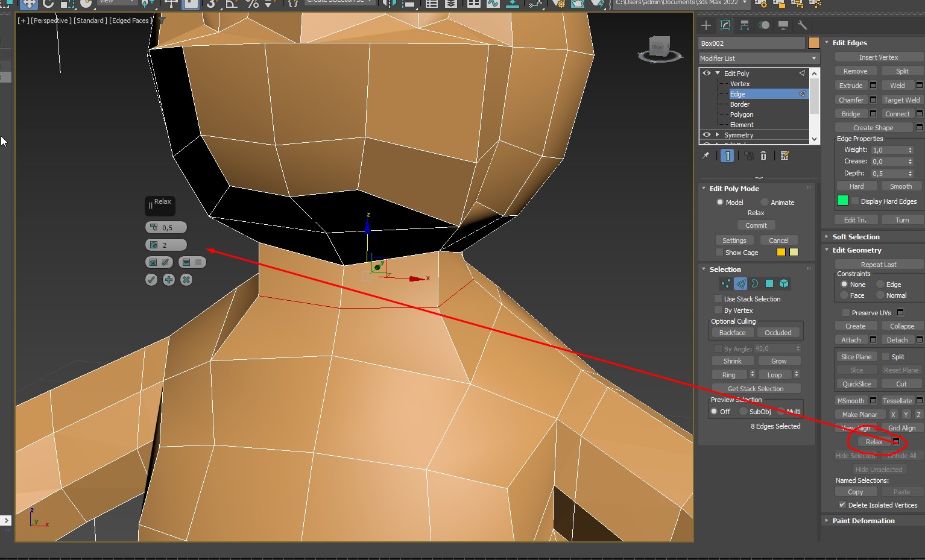Viewport: 925px width, 560px height.
Task: Apply Relax with the caddy OK checkmark
Action: pos(151,280)
